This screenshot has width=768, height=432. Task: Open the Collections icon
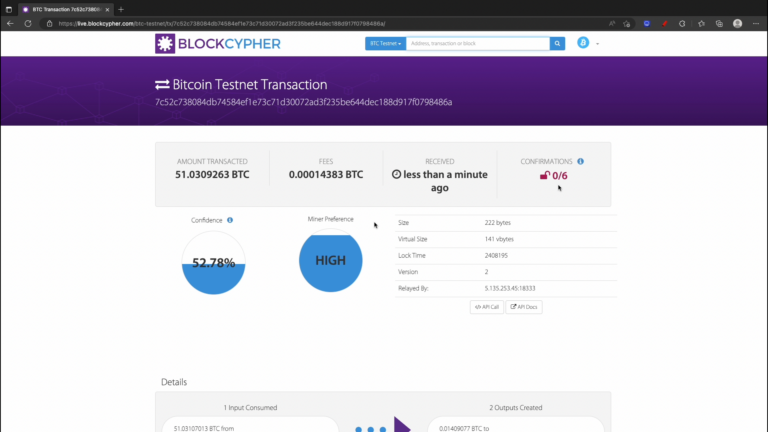tap(719, 24)
